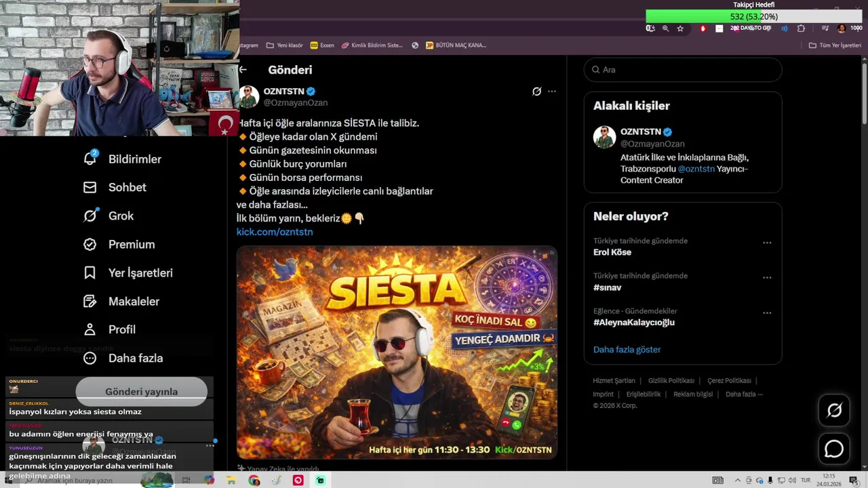Screen dimensions: 868x488
Task: Open Grok from the sidebar
Action: 108,216
